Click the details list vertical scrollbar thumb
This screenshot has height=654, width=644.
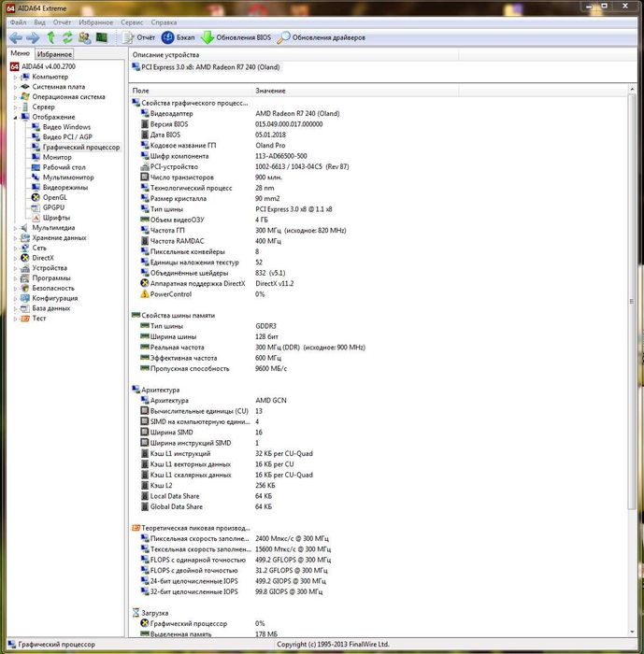tap(632, 301)
